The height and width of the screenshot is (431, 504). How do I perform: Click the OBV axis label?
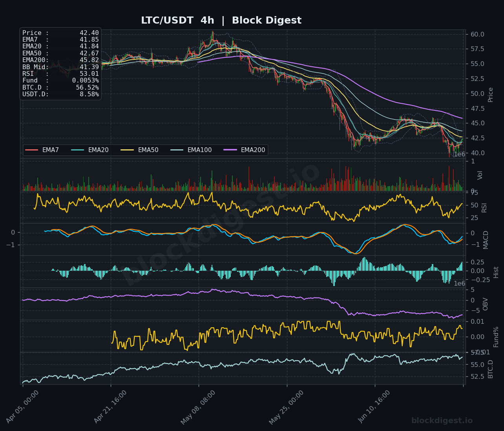[486, 304]
